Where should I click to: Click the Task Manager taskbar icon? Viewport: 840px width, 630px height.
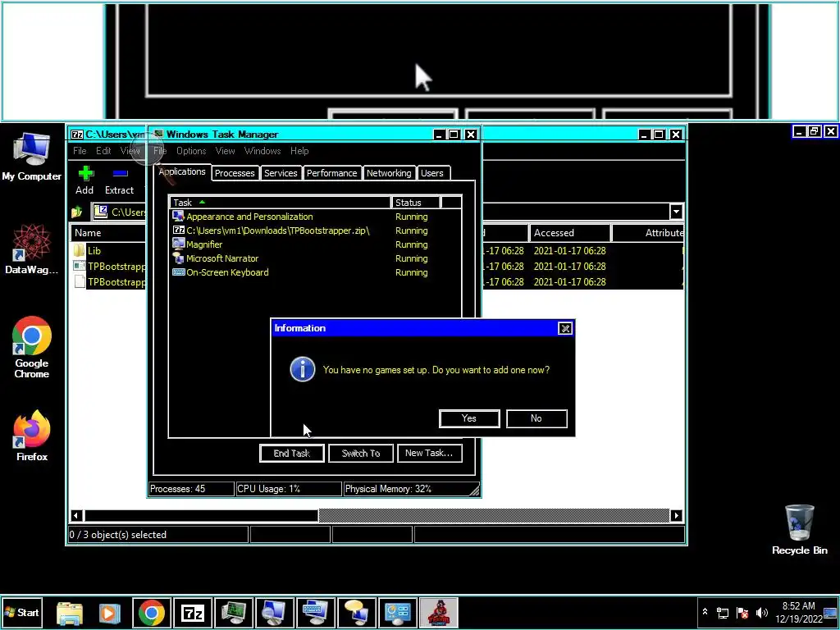[x=234, y=613]
